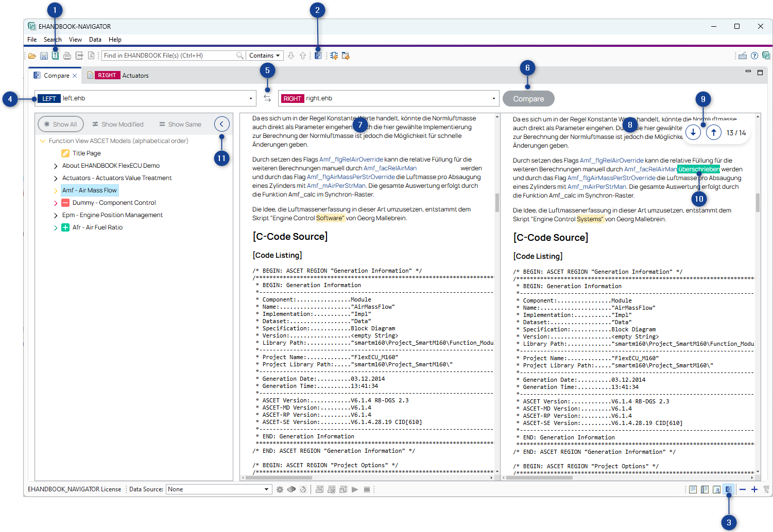Expand Afr - Air Fuel Ratio node
Image resolution: width=773 pixels, height=532 pixels.
56,227
